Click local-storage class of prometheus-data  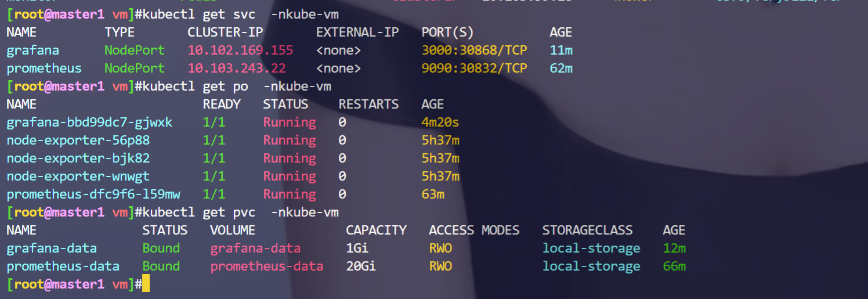[591, 266]
